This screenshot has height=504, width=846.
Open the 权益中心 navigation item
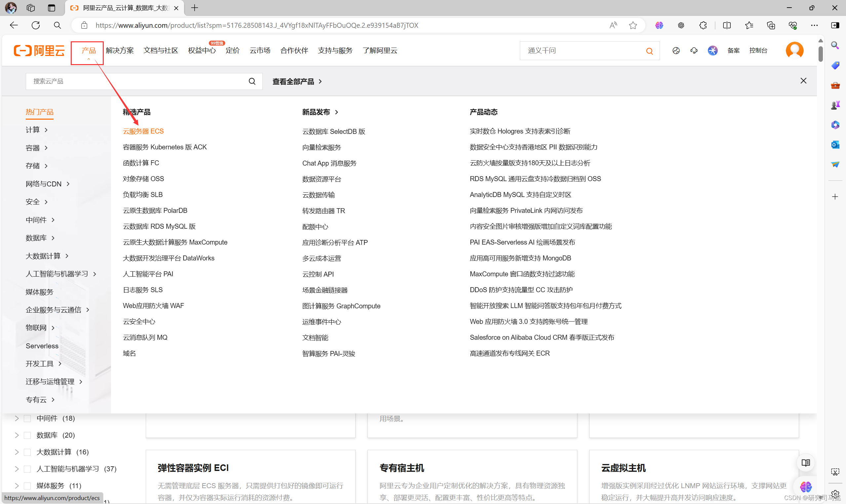(x=202, y=51)
